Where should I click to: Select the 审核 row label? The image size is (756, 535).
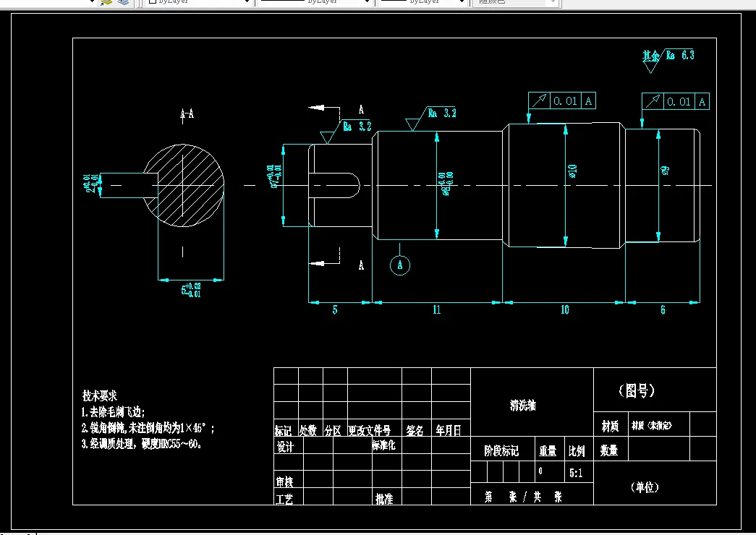[285, 482]
